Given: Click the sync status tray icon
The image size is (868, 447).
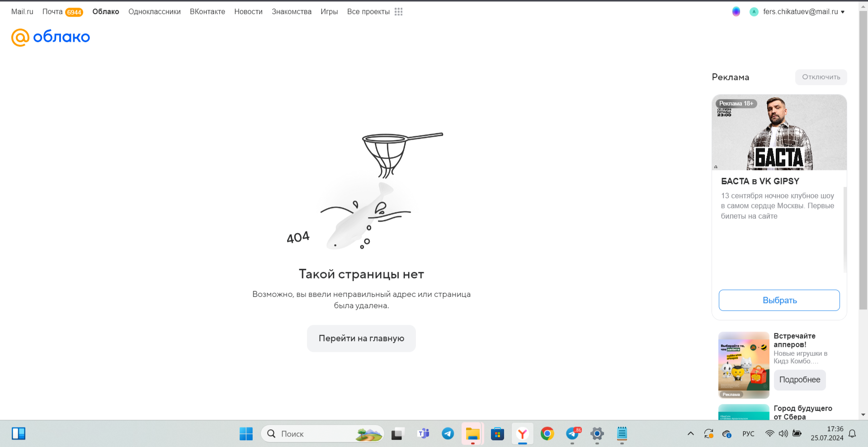Looking at the screenshot, I should (x=708, y=434).
